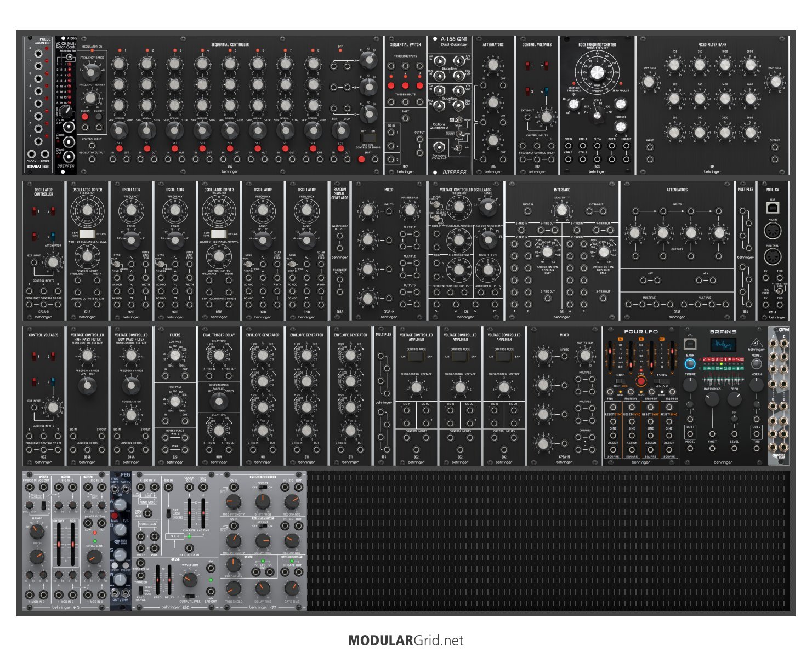812x652 pixels.
Task: Push the stage 1 SET button on the 960
Action: [119, 148]
